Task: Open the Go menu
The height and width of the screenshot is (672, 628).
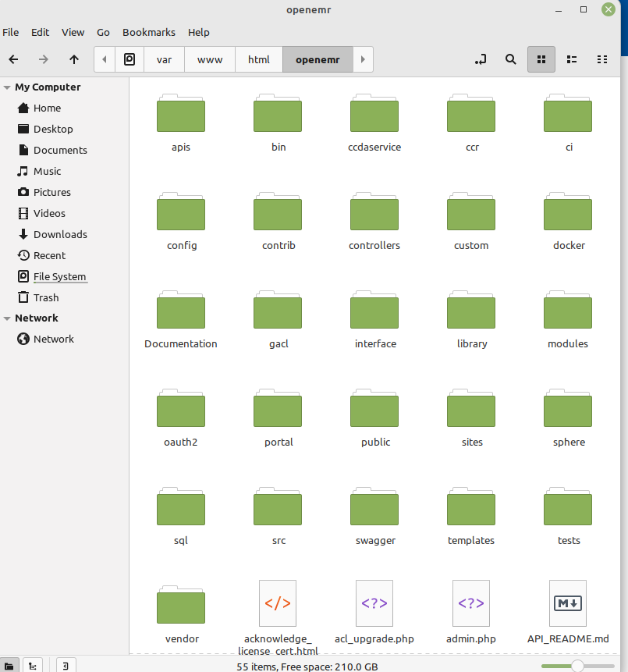Action: point(103,33)
